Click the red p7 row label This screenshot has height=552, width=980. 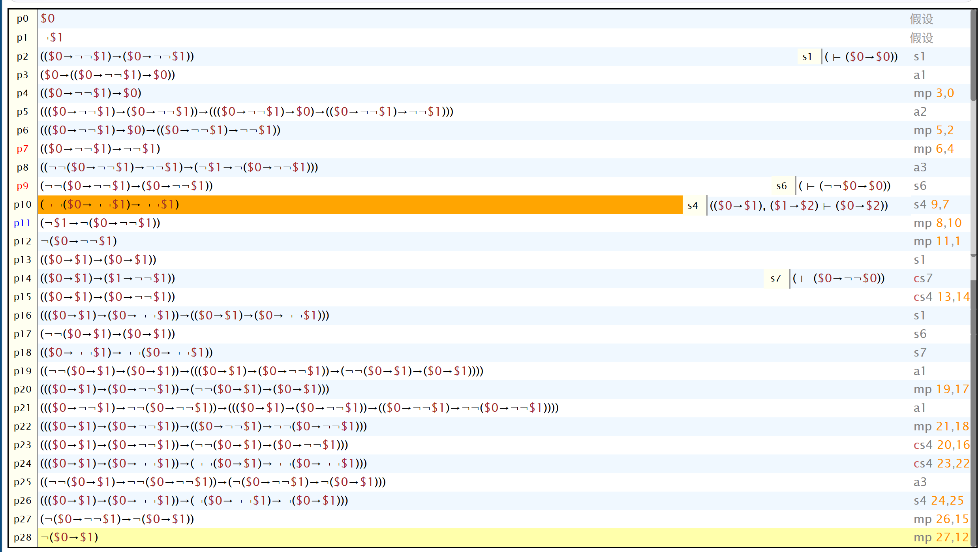23,149
